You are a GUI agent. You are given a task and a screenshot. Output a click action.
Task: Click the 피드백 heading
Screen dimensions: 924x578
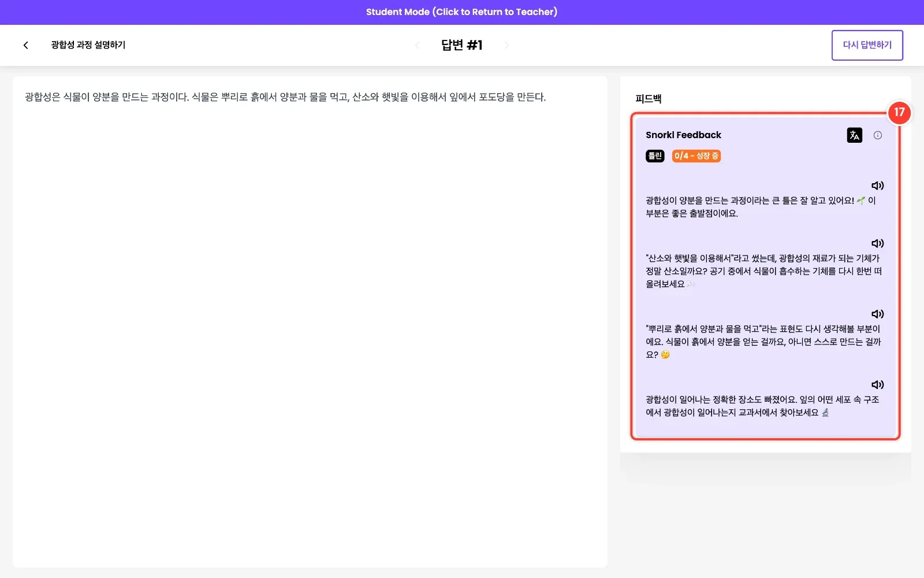(648, 99)
